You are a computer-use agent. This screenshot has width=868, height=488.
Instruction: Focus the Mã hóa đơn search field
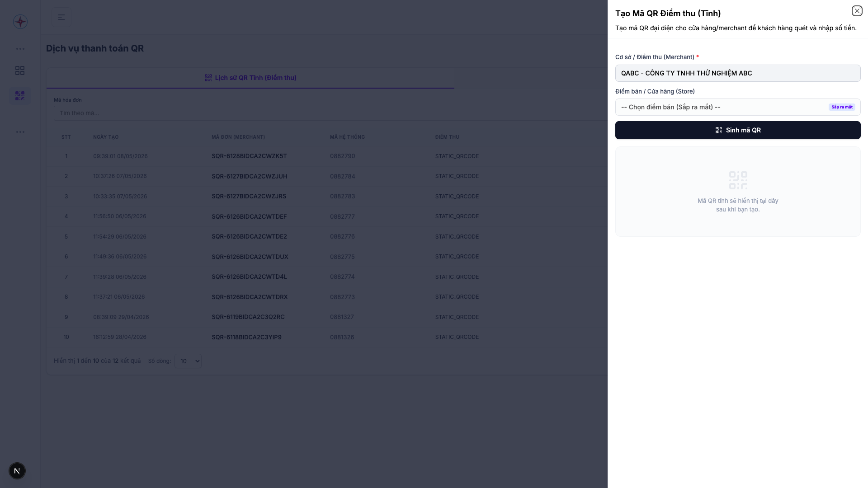point(330,113)
